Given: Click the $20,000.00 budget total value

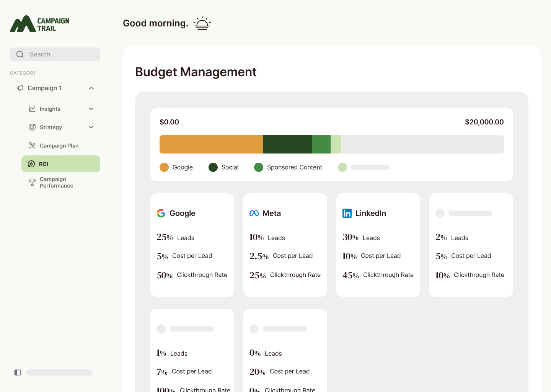Looking at the screenshot, I should click(x=484, y=122).
